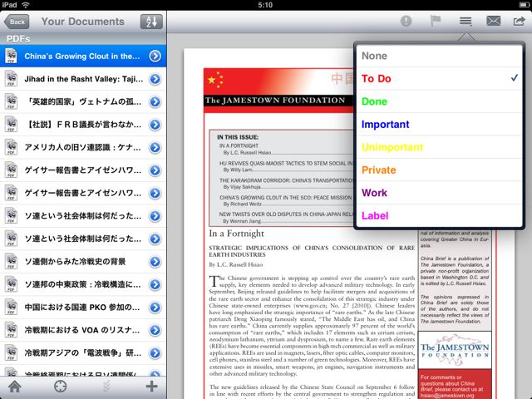532x399 pixels.
Task: Select the None label option
Action: (439, 56)
